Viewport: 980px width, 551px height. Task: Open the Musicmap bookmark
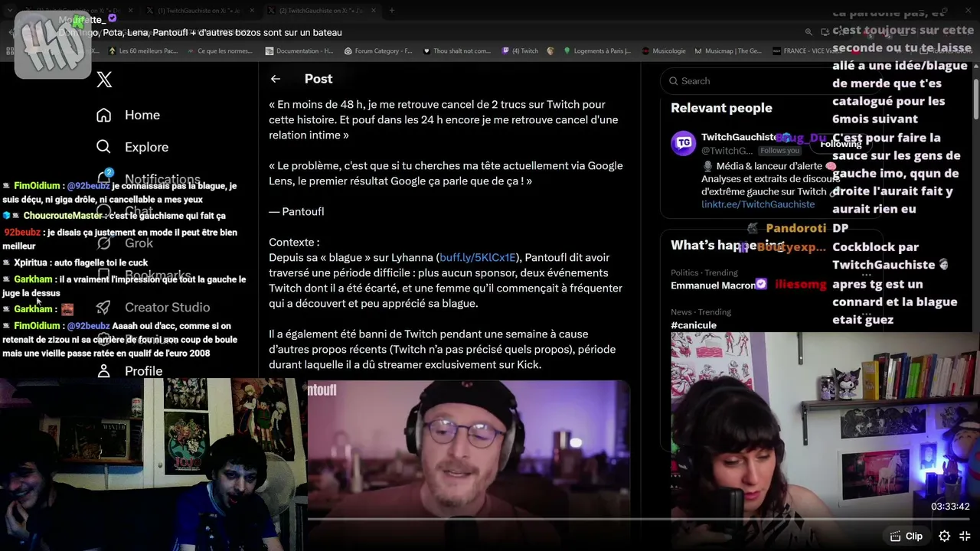point(728,51)
